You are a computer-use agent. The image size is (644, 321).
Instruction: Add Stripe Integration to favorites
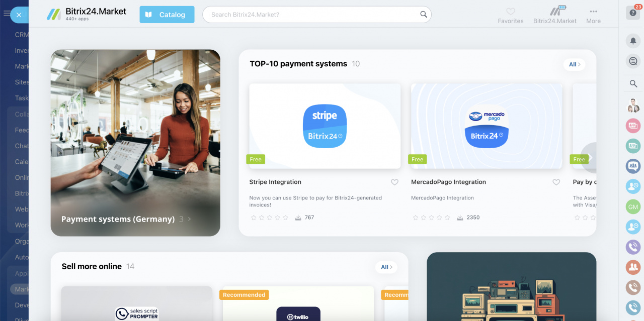(x=394, y=182)
